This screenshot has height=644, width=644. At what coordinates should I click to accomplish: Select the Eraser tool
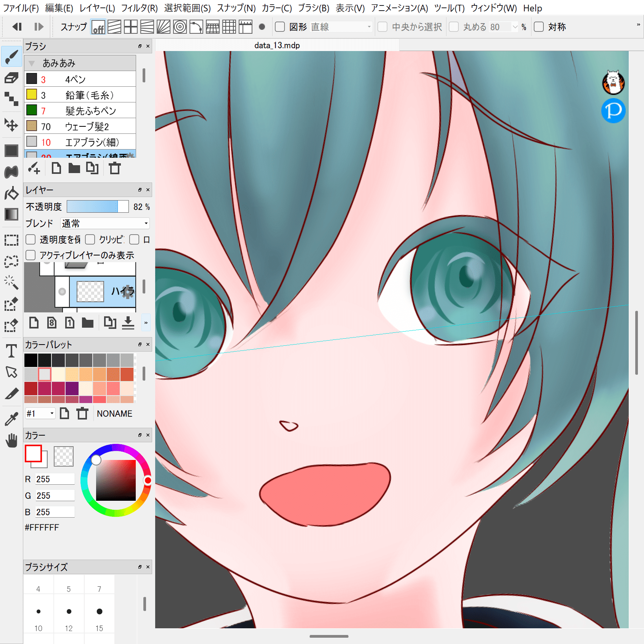tap(11, 78)
